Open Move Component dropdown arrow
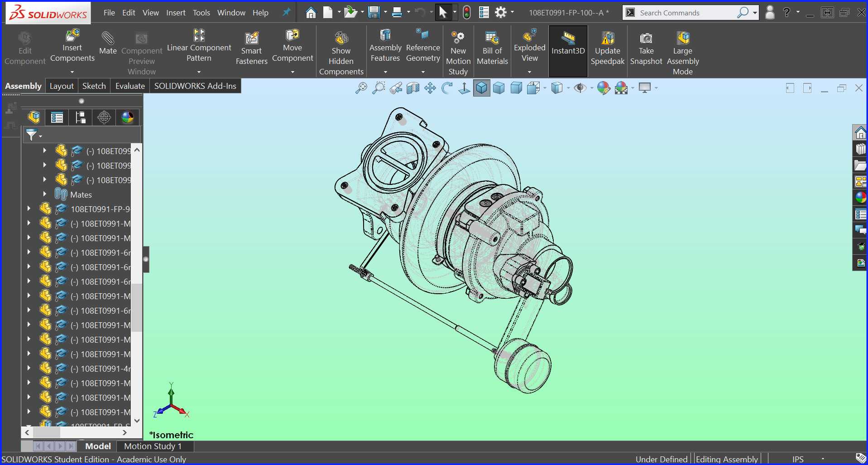The height and width of the screenshot is (465, 868). point(293,72)
